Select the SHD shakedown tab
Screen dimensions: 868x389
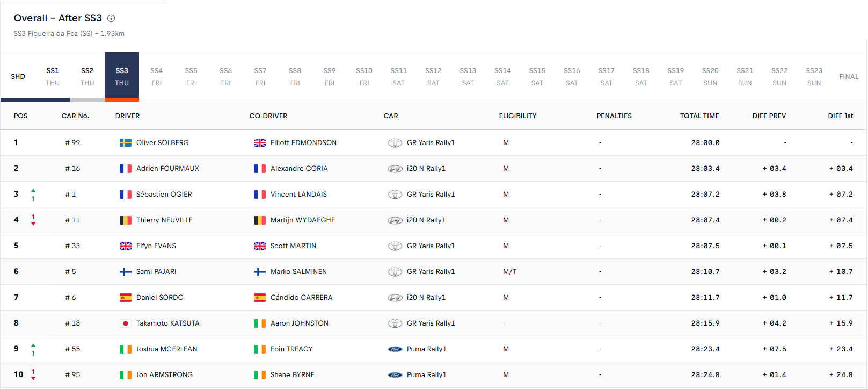click(x=18, y=77)
